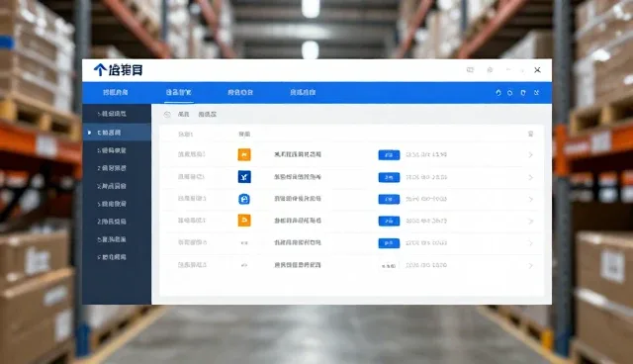Click the second faint title-bar icon left of minimize

pyautogui.click(x=490, y=70)
